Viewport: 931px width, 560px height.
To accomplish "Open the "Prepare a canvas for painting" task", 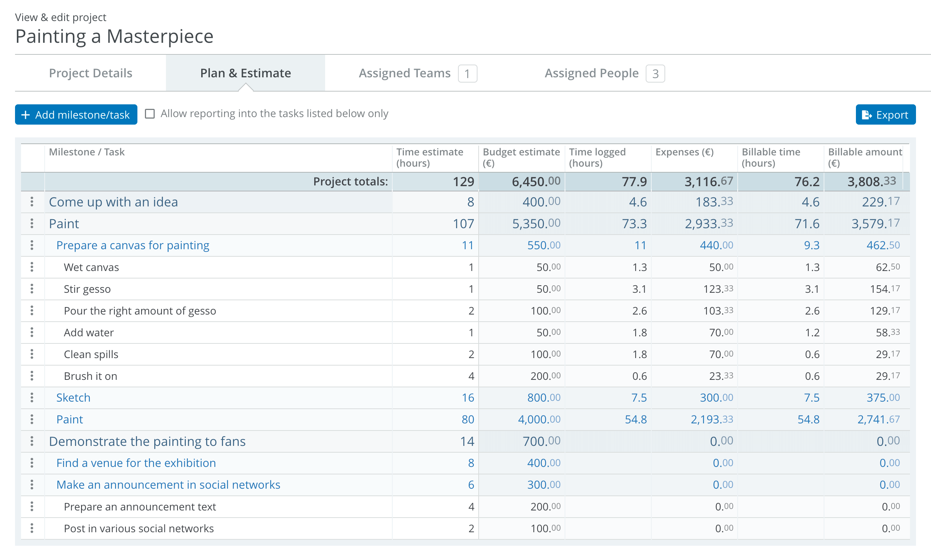I will (x=133, y=245).
